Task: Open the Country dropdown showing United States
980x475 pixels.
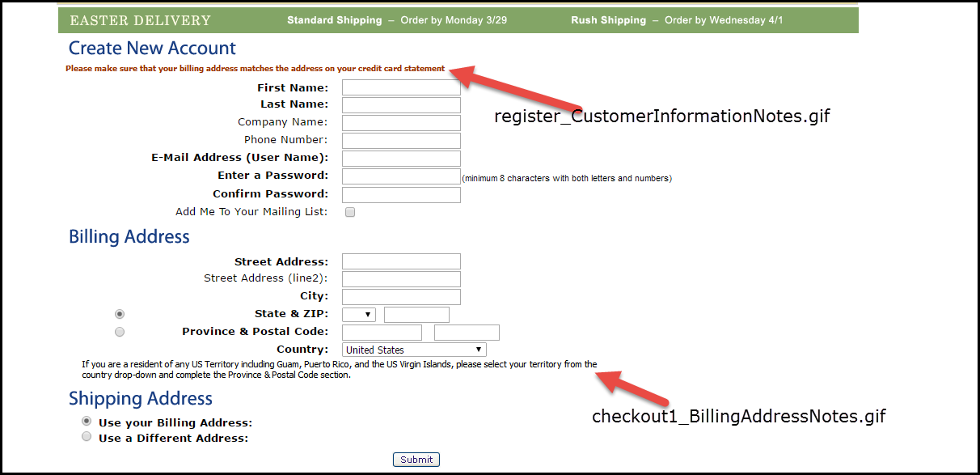Action: [x=414, y=350]
